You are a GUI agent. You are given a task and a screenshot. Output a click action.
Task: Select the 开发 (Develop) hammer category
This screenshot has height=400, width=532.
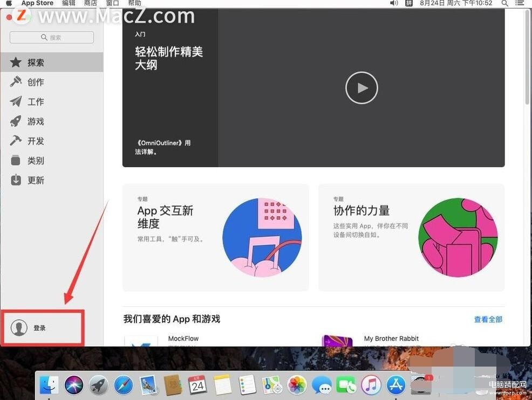point(36,141)
